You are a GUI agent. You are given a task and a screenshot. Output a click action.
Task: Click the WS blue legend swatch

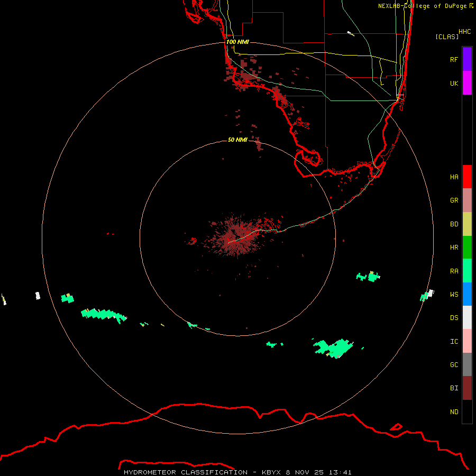point(467,294)
